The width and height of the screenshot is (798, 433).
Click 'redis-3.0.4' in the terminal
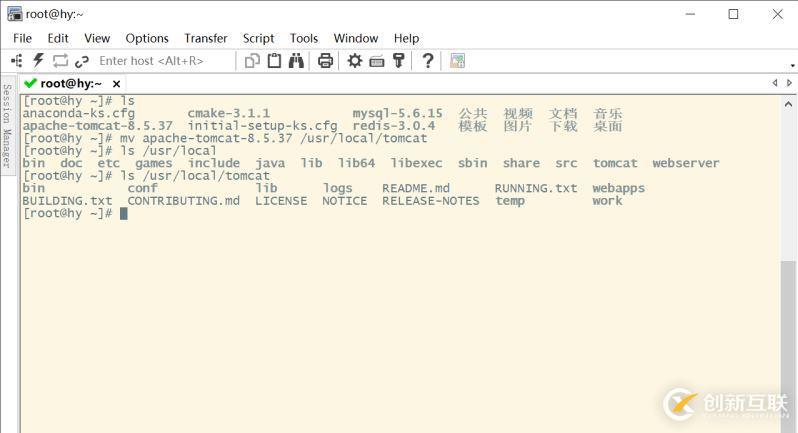tap(394, 126)
